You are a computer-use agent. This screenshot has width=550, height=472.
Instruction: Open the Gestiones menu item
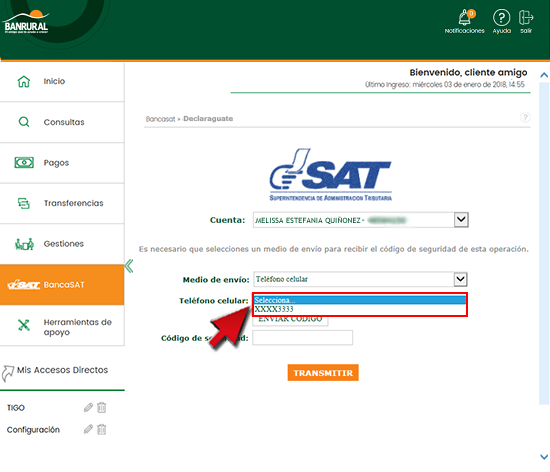coord(62,244)
